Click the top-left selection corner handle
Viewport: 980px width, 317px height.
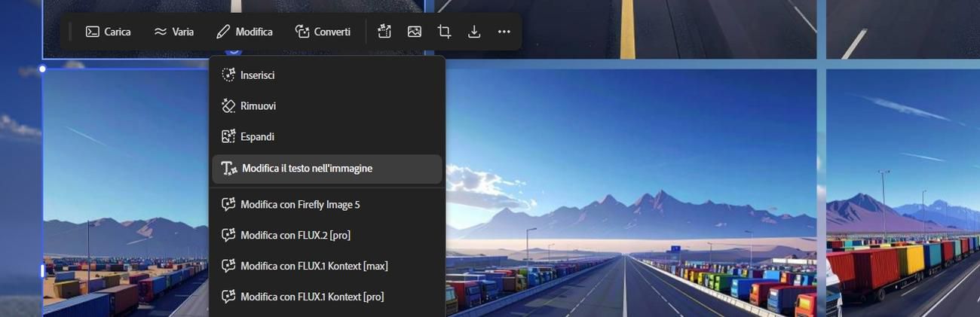pyautogui.click(x=42, y=69)
